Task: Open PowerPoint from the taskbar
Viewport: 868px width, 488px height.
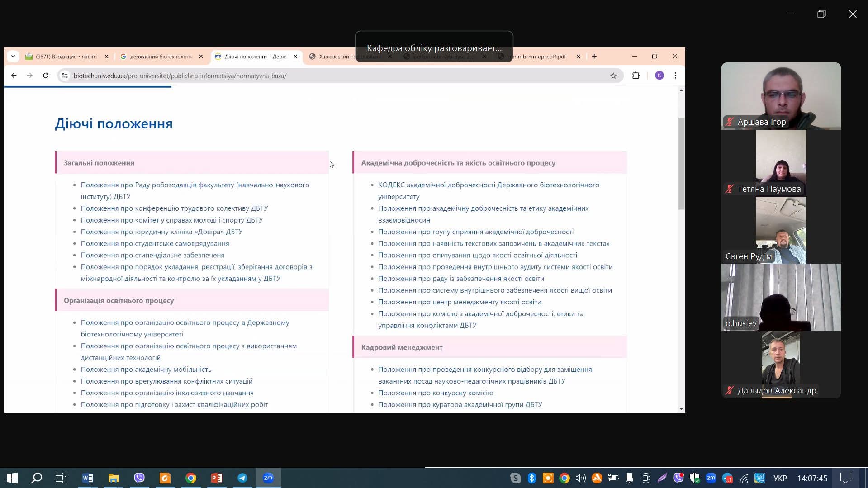Action: [x=217, y=478]
